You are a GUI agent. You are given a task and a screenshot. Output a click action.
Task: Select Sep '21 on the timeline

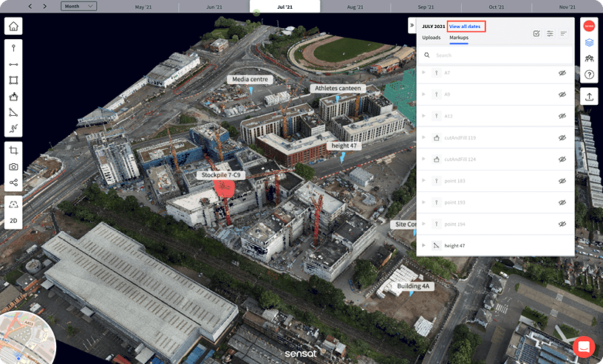(426, 7)
